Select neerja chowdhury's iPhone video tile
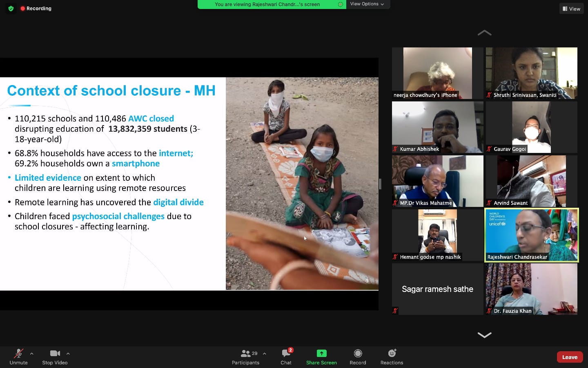This screenshot has width=588, height=368. 437,73
